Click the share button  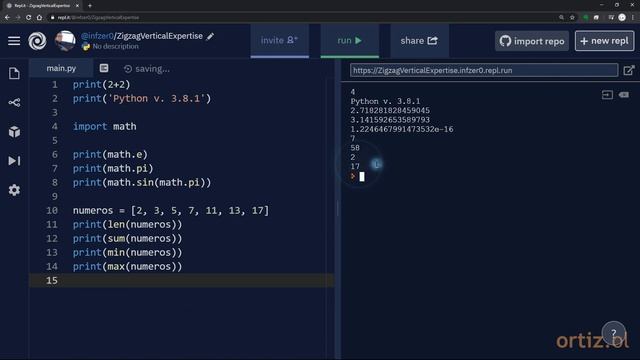[x=419, y=40]
